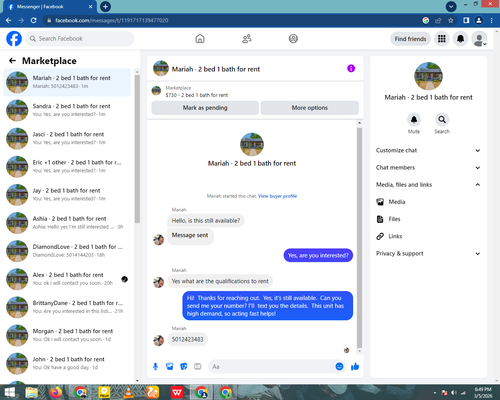Open the Windows system clock at 6:49 PM
500x400 pixels.
[x=483, y=393]
